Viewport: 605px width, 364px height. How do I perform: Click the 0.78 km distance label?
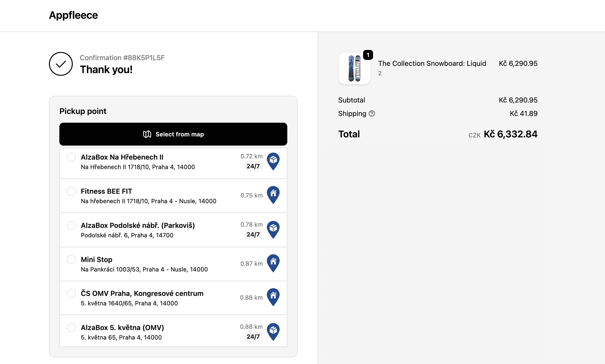point(251,224)
